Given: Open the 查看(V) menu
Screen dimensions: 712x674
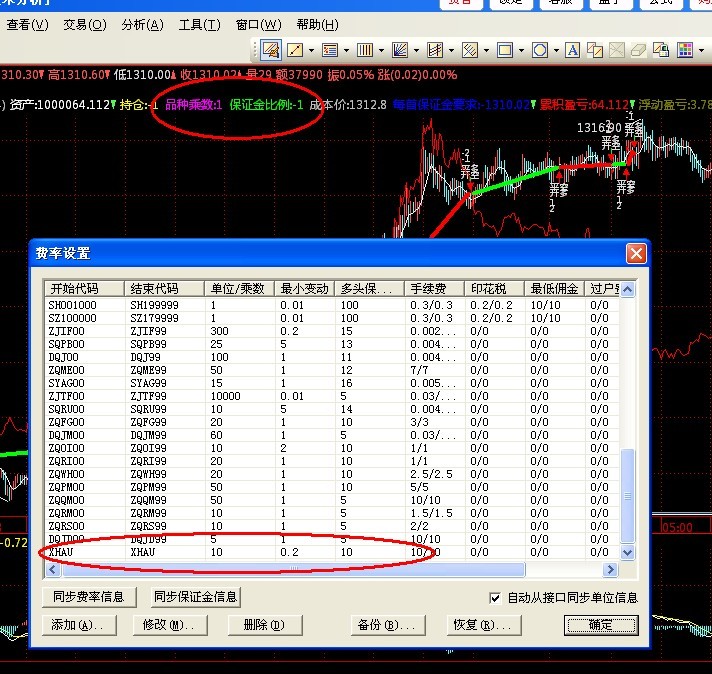Looking at the screenshot, I should point(27,25).
